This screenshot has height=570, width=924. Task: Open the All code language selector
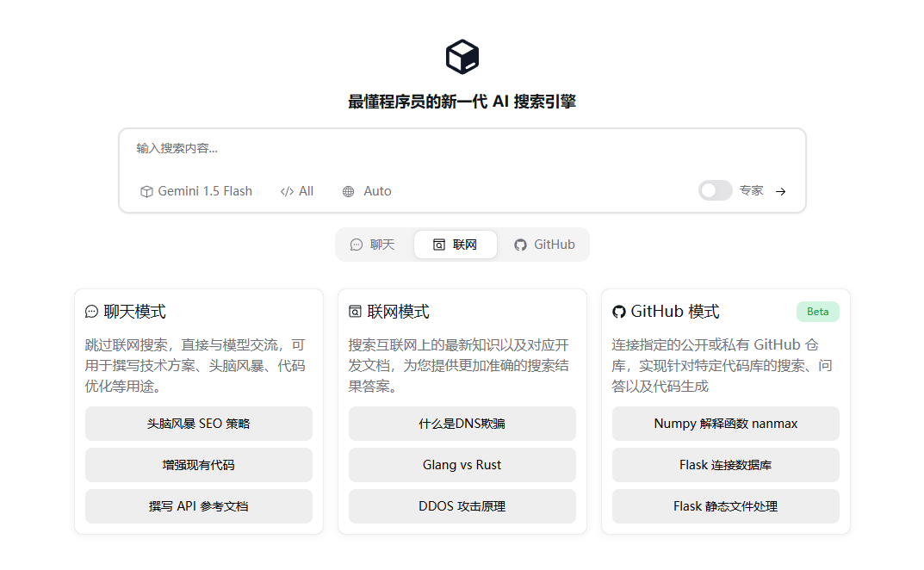[297, 191]
